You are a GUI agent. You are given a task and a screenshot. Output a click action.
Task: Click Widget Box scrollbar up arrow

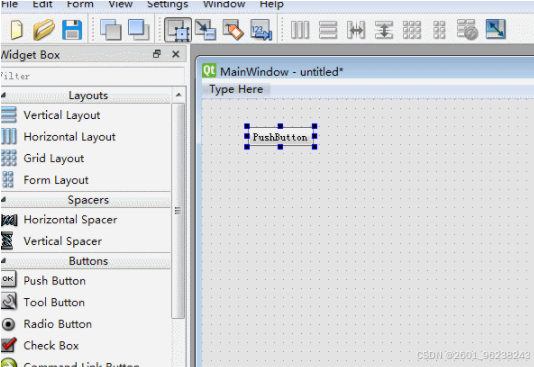point(178,95)
